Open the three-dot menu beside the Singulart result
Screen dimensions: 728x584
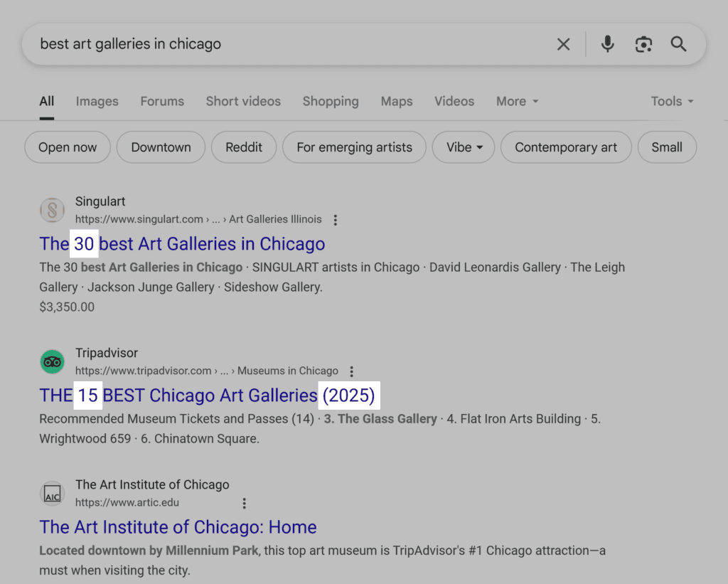(335, 220)
